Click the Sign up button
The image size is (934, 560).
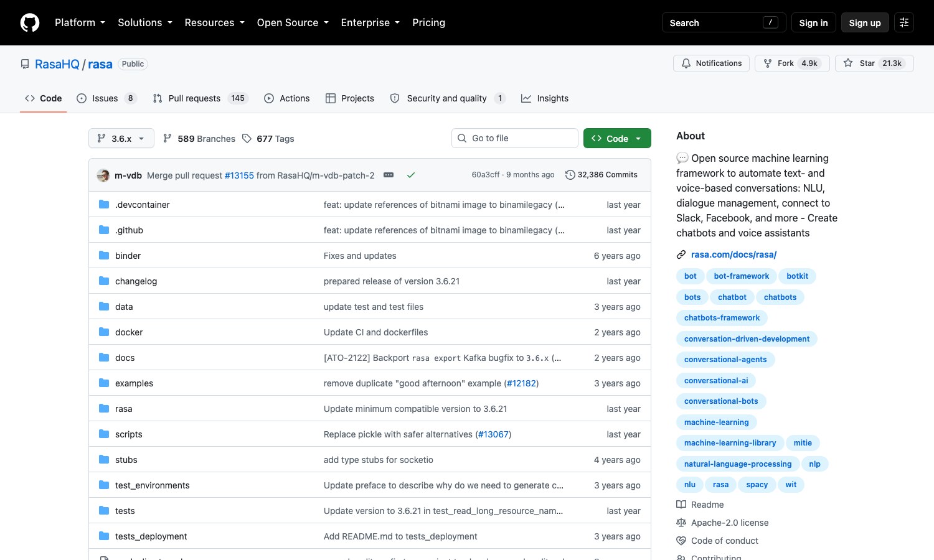[x=865, y=23]
